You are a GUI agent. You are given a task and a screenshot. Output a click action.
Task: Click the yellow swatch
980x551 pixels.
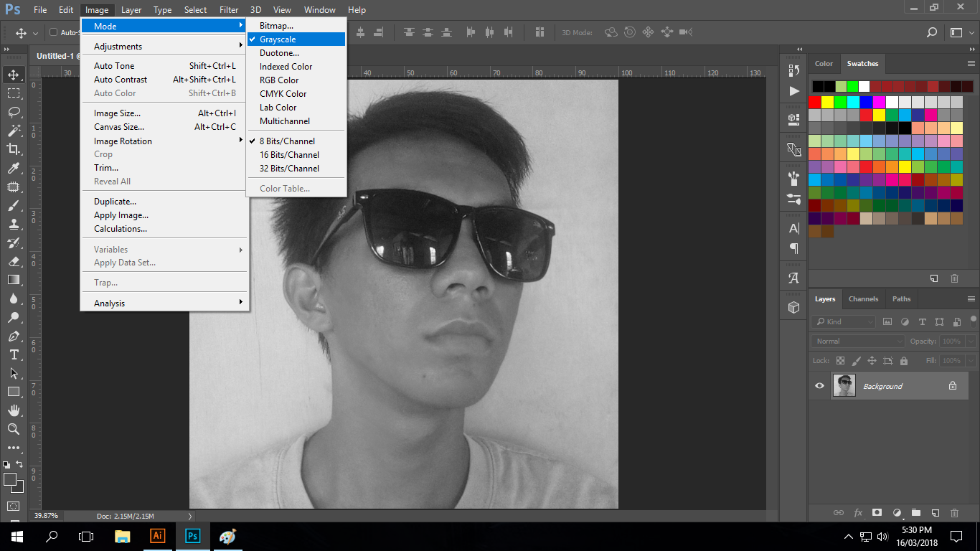pyautogui.click(x=827, y=102)
